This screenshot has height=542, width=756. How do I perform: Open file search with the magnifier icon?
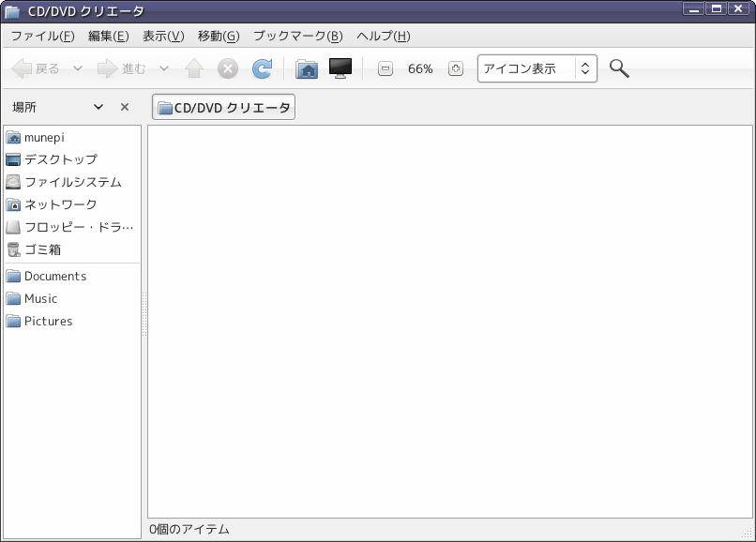pyautogui.click(x=619, y=68)
